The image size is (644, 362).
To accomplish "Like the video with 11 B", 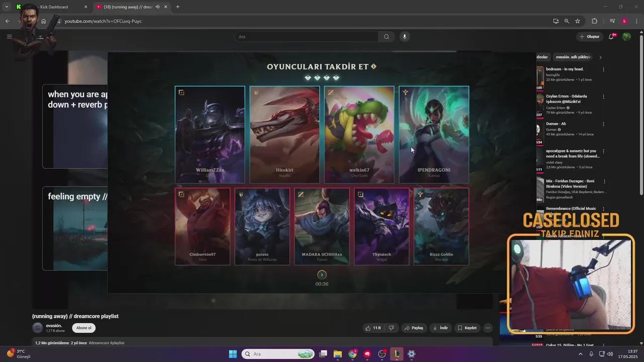I will point(373,328).
